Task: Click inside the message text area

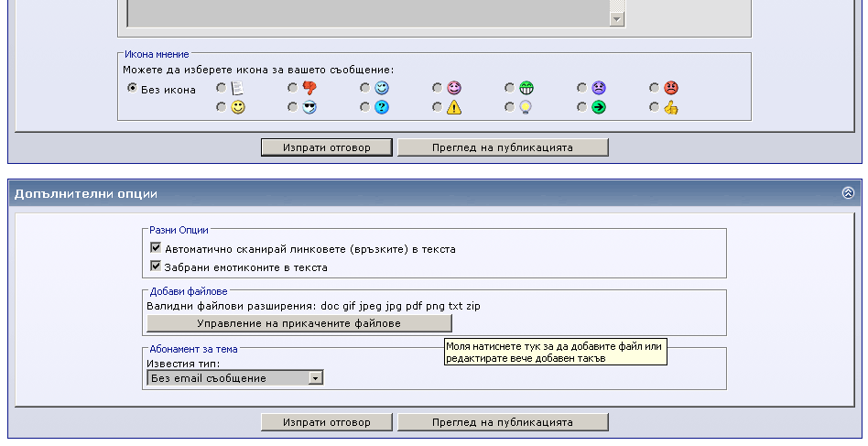Action: (366, 11)
